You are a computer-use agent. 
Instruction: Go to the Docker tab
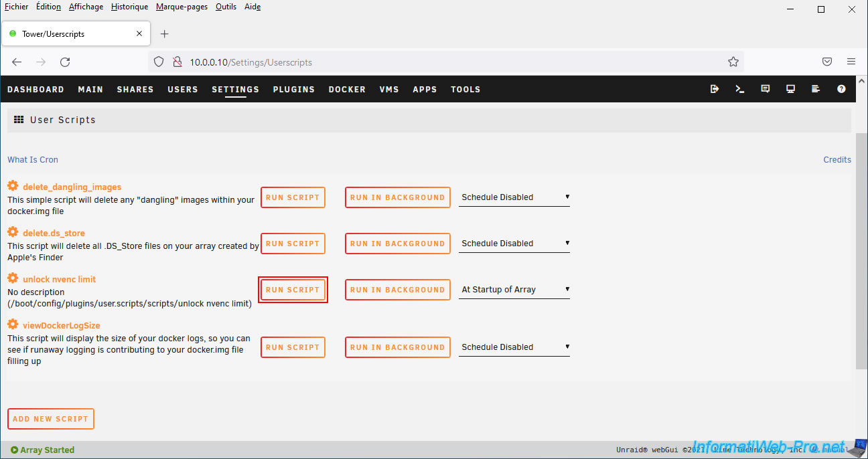[347, 90]
